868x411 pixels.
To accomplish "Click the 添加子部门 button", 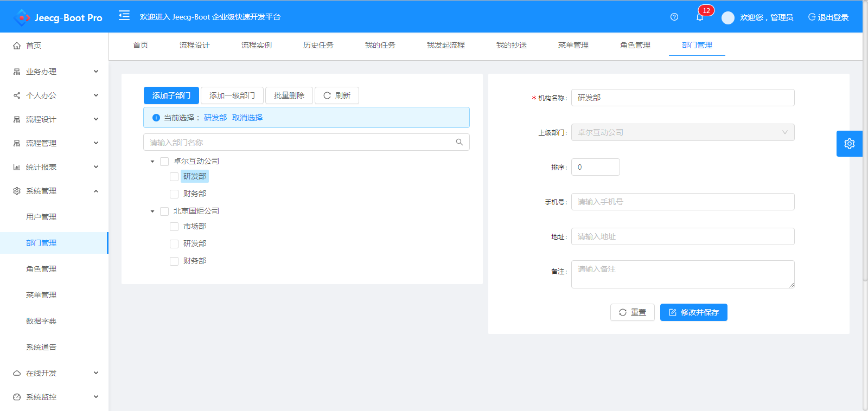I will (171, 95).
